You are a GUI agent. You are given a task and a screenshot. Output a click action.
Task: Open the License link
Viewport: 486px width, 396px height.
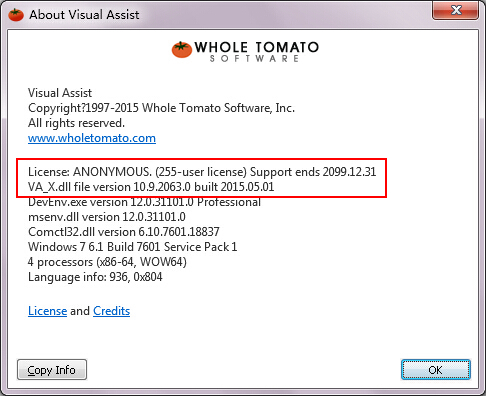click(x=47, y=311)
